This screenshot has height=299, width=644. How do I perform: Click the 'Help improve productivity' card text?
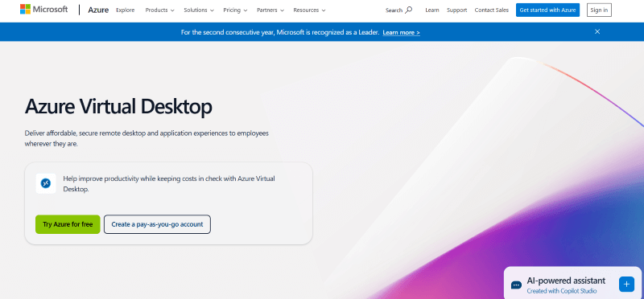[169, 184]
